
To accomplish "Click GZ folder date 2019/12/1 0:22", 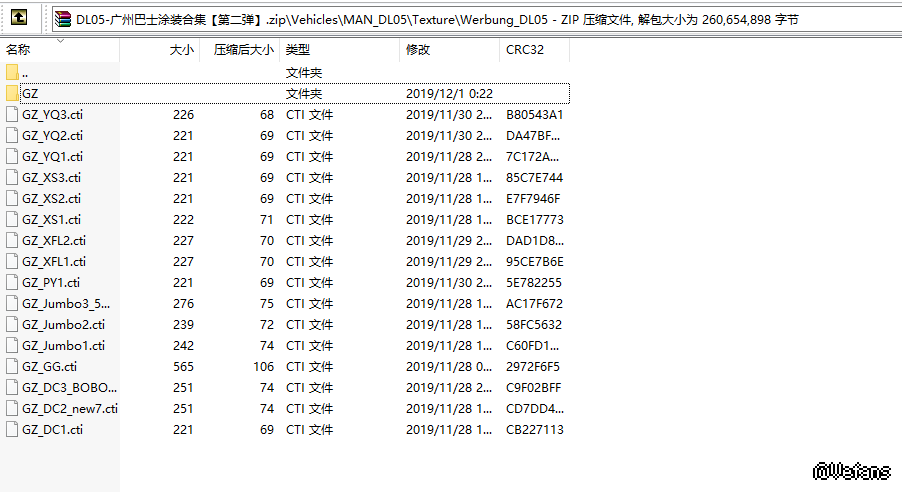I will pyautogui.click(x=449, y=94).
